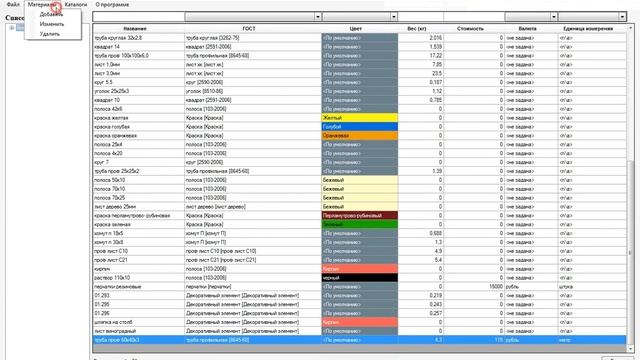Select the blue Голубой color cell
640x360 pixels.
[360, 127]
